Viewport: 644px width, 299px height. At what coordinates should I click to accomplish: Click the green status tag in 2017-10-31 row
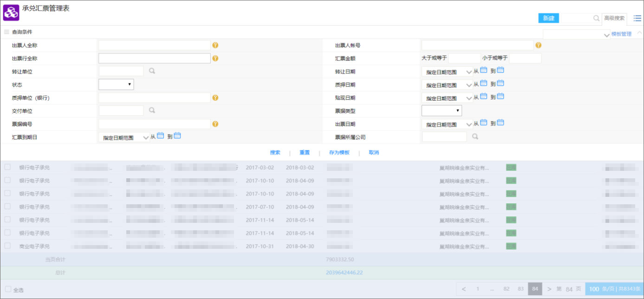[x=511, y=246]
